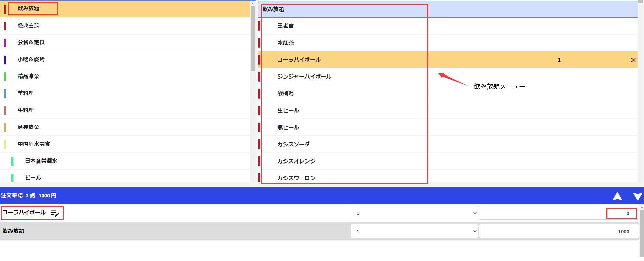Add 生ビール to the order

288,110
